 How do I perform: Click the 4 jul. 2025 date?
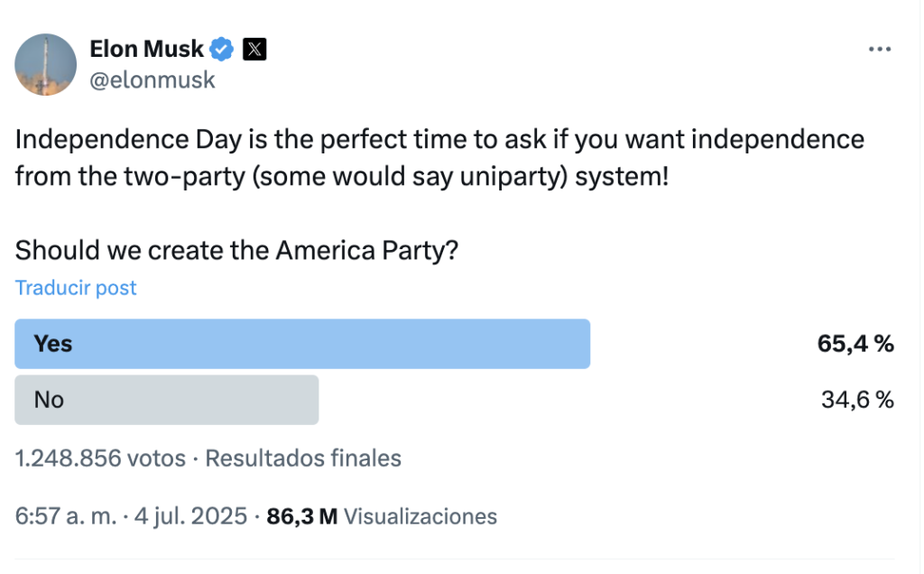tap(190, 516)
